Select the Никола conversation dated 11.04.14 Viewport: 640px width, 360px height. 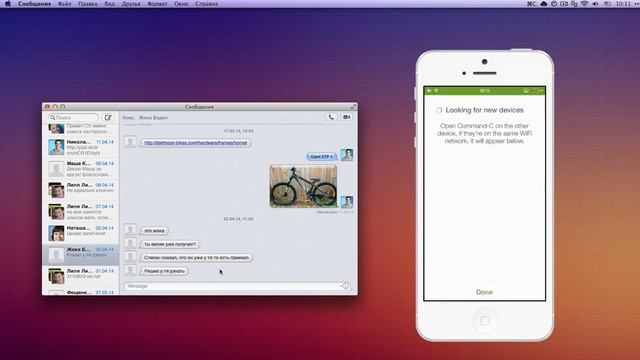coord(80,147)
